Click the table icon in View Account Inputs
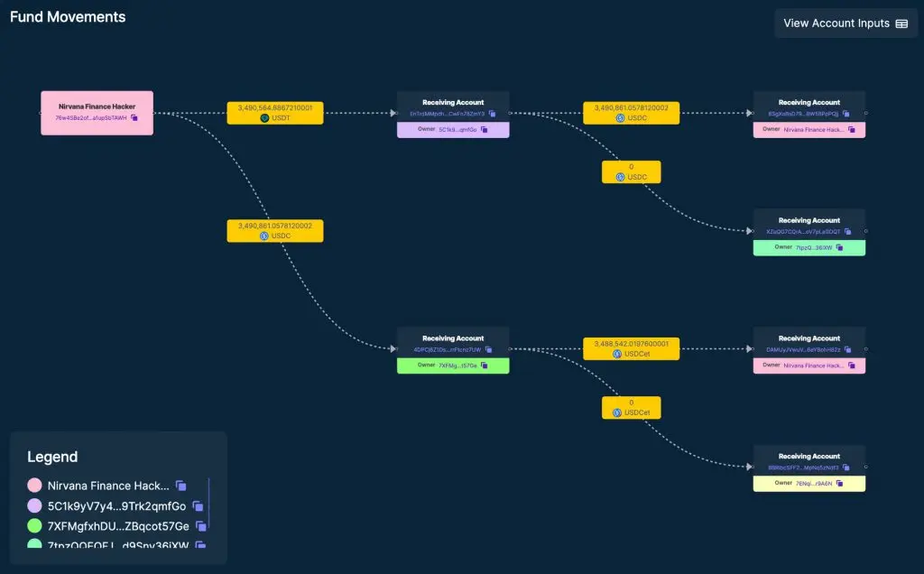 [901, 23]
